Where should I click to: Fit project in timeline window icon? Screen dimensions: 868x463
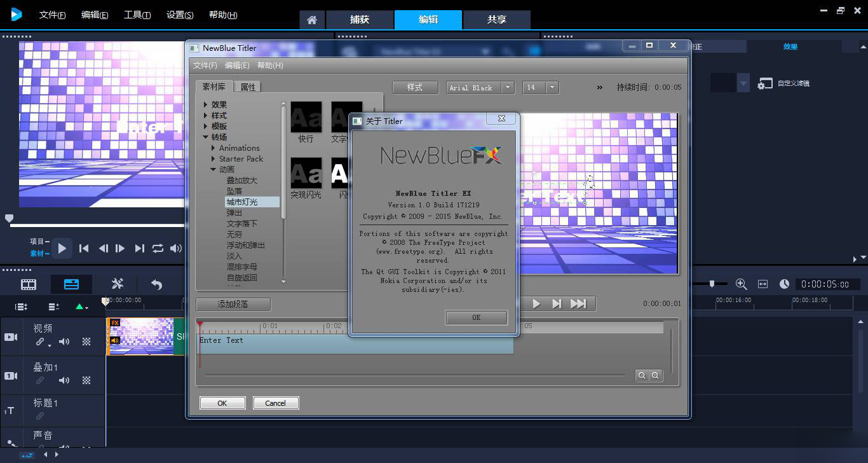coord(763,284)
